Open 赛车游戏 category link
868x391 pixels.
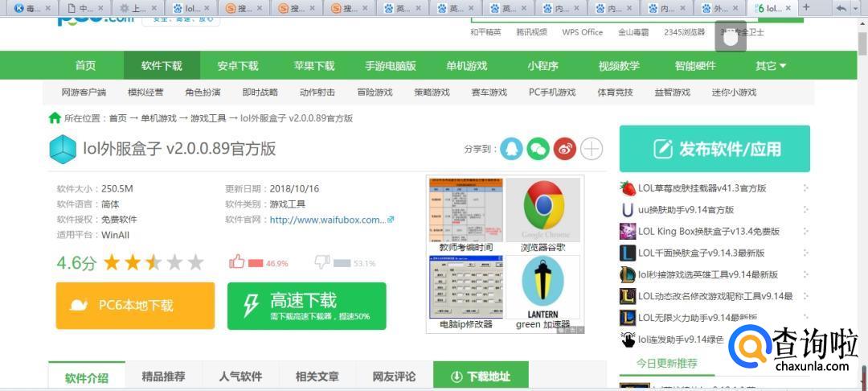click(489, 93)
